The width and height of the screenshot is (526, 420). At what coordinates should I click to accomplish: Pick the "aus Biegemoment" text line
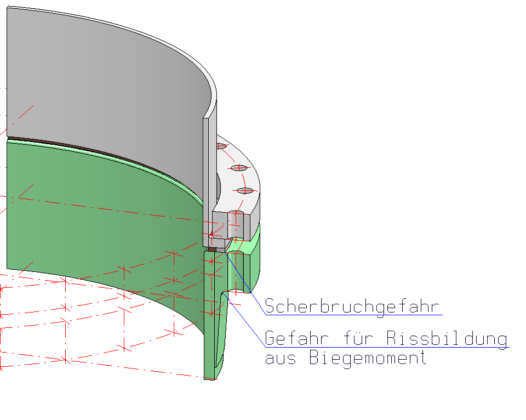point(346,357)
